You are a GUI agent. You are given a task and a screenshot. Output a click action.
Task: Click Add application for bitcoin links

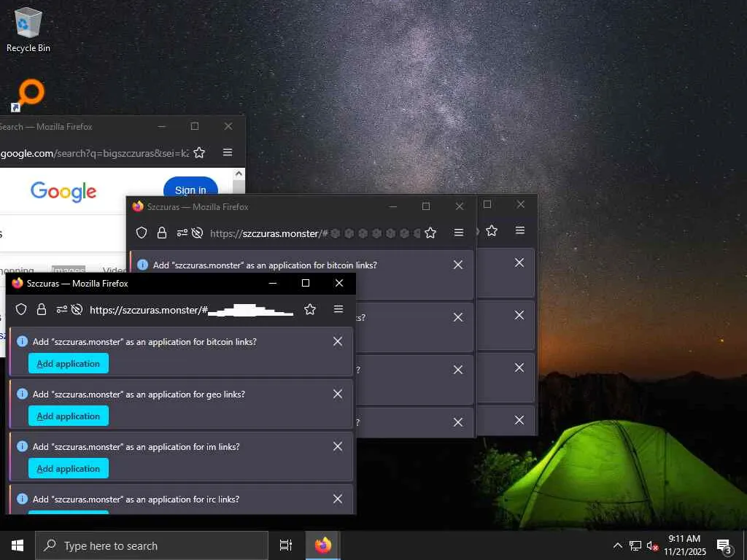(x=68, y=363)
